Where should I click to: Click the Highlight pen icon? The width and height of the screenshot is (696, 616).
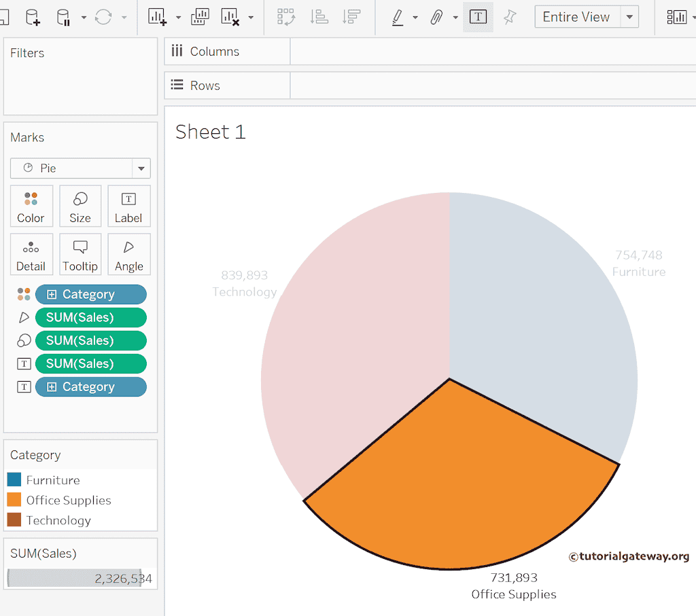(398, 17)
